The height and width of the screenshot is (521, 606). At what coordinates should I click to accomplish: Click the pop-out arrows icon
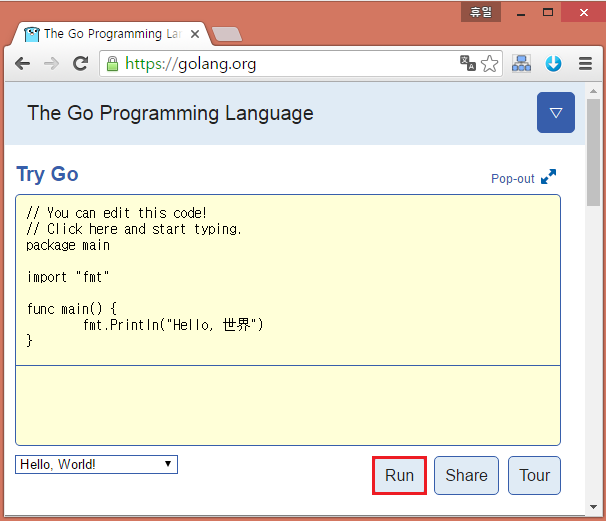548,177
